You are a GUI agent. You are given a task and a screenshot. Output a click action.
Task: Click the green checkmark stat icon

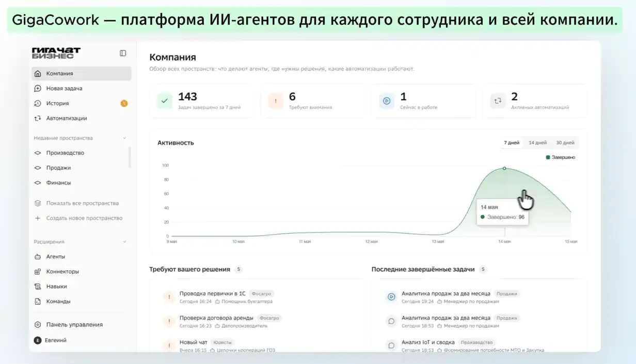(165, 101)
